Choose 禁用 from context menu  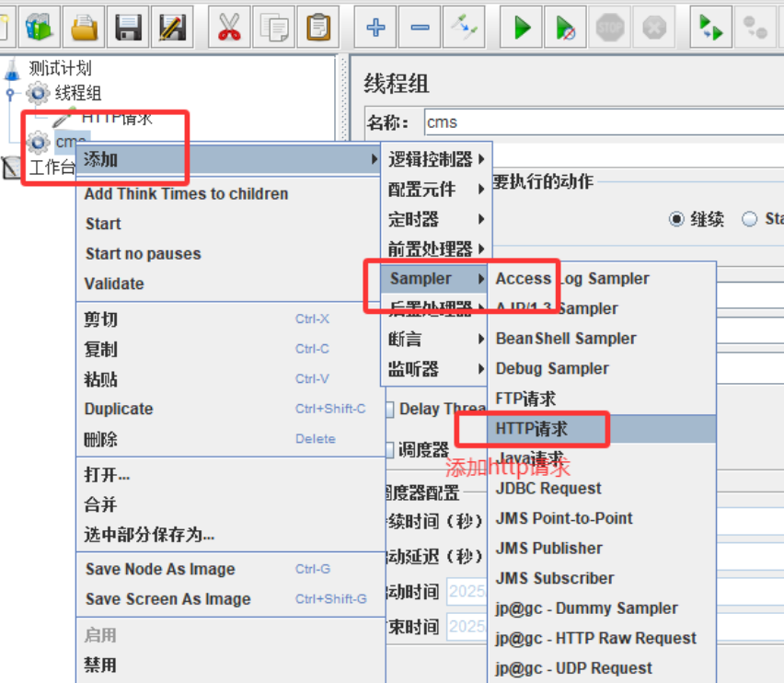[x=230, y=665]
